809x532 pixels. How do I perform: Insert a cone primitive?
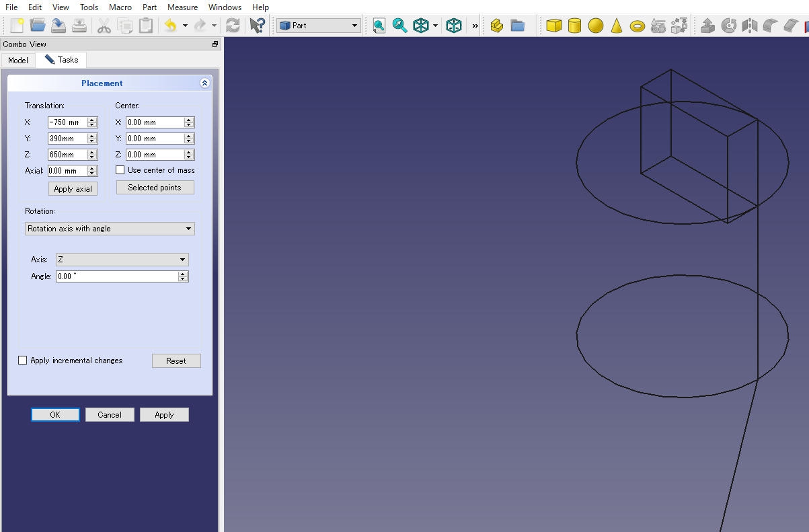tap(616, 26)
